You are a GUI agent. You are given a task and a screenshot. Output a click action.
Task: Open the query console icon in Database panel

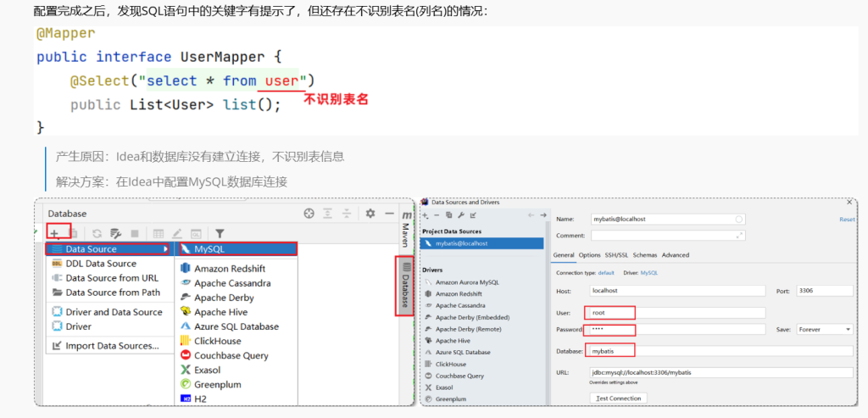click(x=196, y=233)
